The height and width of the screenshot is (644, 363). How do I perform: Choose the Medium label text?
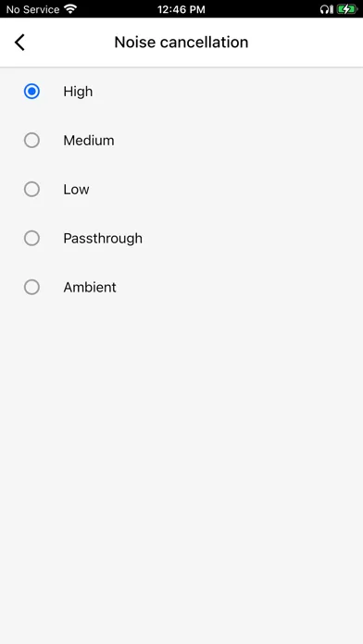89,141
